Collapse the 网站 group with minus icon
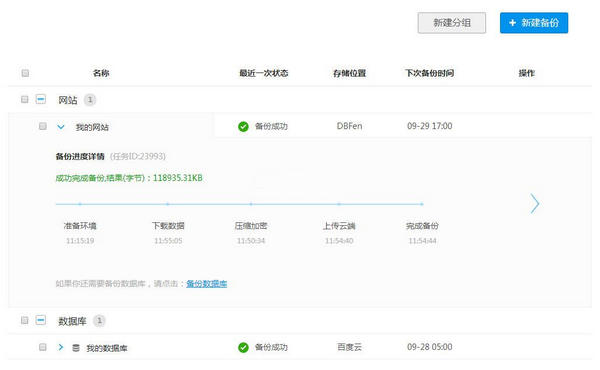This screenshot has width=600, height=370. 41,99
